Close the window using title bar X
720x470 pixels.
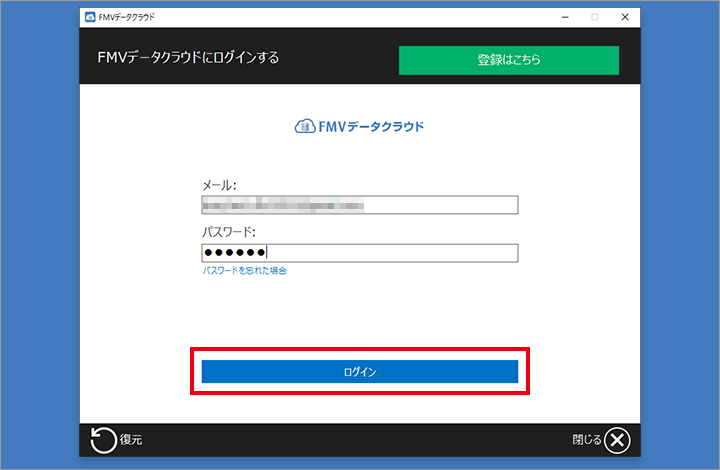click(x=624, y=17)
